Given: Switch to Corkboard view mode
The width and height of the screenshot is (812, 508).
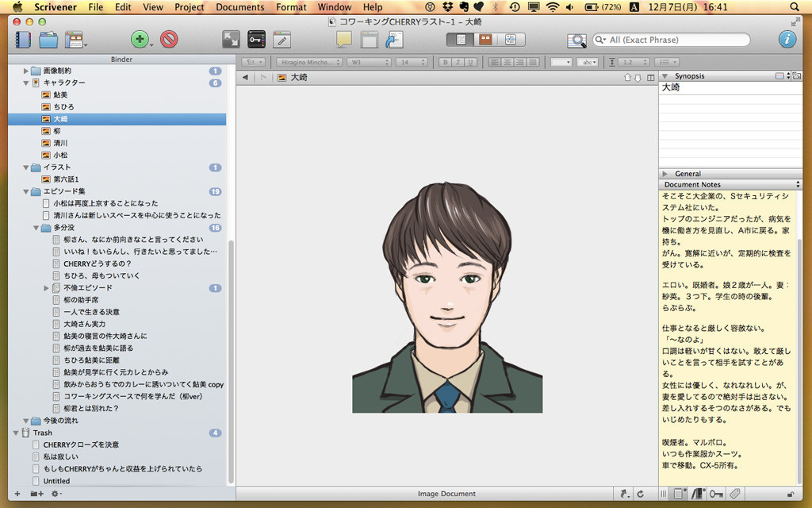Looking at the screenshot, I should [x=486, y=40].
